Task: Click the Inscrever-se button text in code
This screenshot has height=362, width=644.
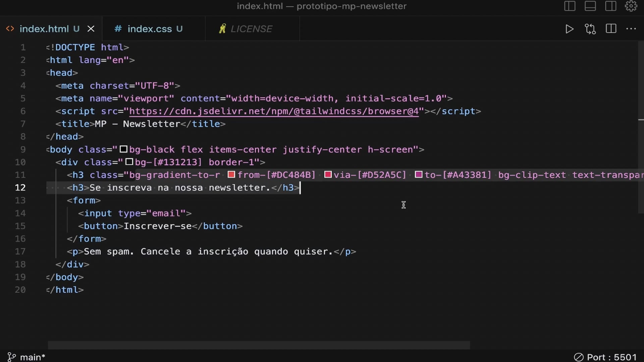Action: (x=158, y=226)
